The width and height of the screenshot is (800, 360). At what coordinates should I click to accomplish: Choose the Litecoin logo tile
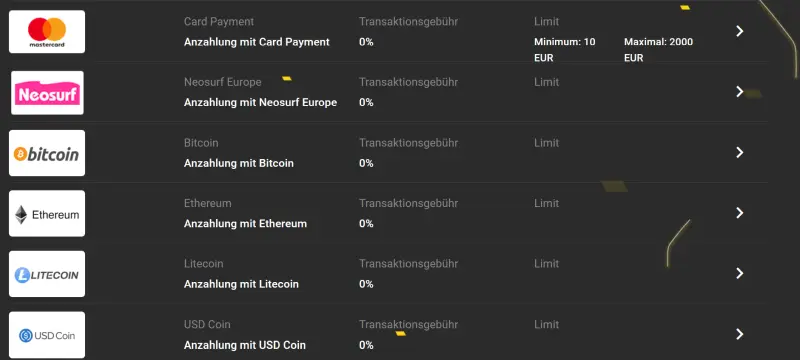pyautogui.click(x=47, y=274)
